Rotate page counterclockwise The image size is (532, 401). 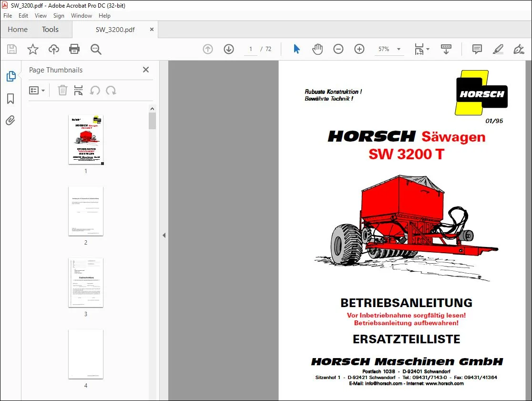coord(95,90)
